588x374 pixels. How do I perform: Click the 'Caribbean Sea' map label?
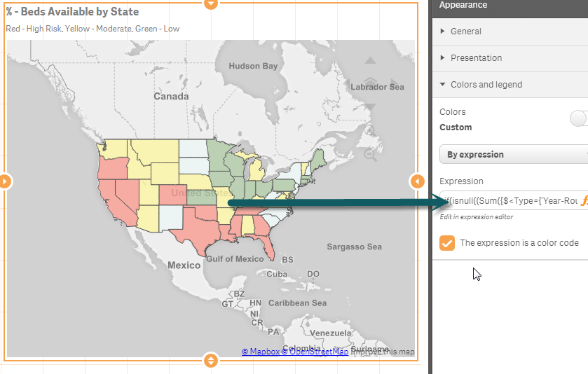297,303
